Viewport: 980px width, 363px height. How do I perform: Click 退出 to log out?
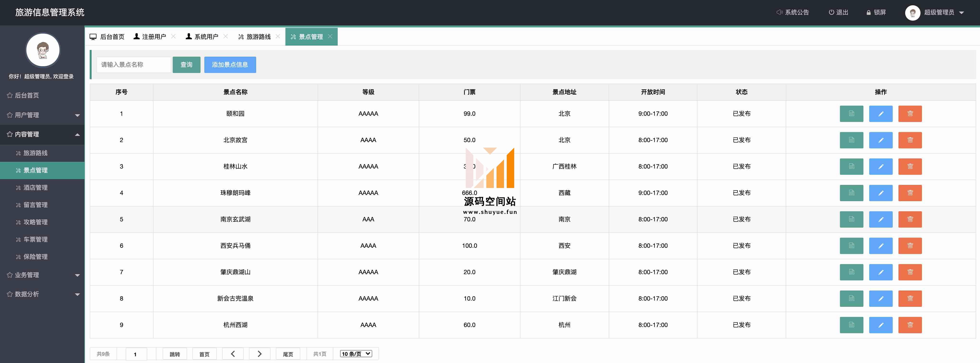click(x=838, y=12)
